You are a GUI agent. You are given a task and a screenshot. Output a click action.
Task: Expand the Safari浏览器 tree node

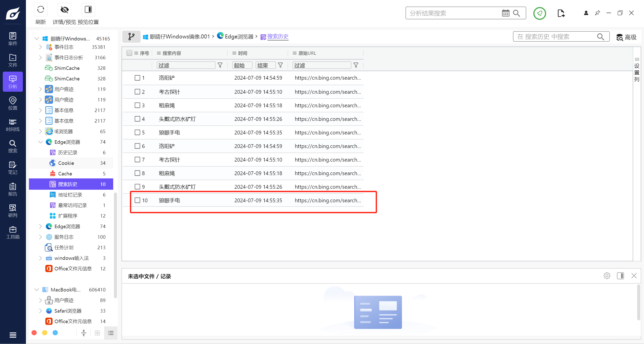[40, 311]
